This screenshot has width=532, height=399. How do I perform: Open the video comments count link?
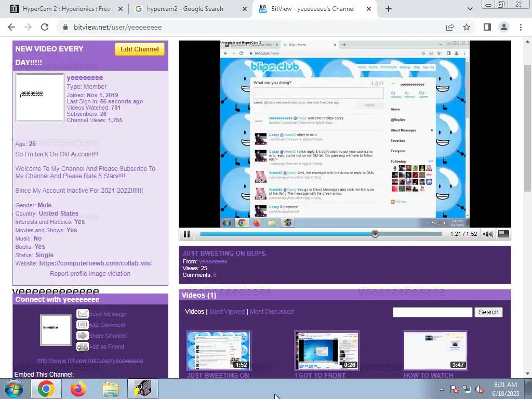pyautogui.click(x=215, y=275)
